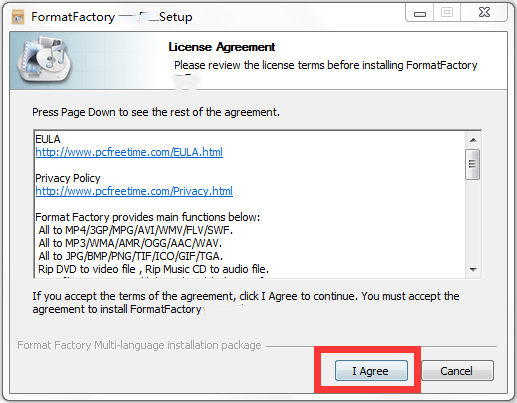Viewport: 517px width, 403px height.
Task: Click the scrollbar track below the thumb
Action: tap(473, 221)
